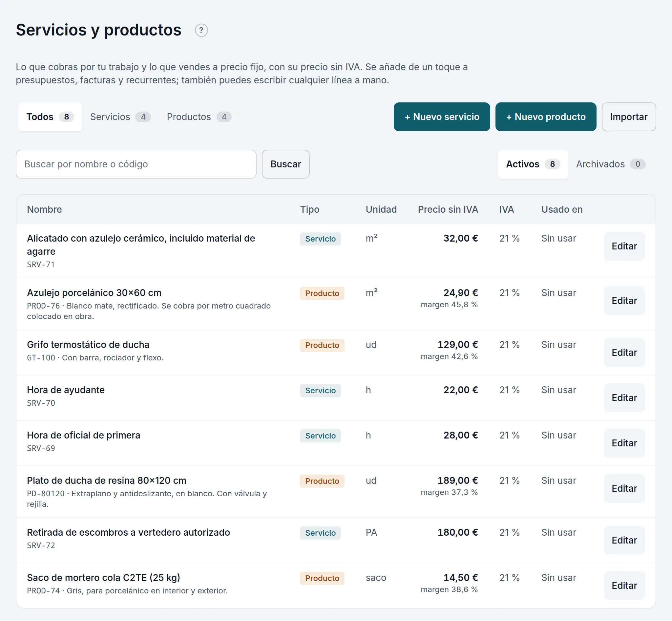Click the Usado en column header
672x621 pixels.
tap(562, 209)
